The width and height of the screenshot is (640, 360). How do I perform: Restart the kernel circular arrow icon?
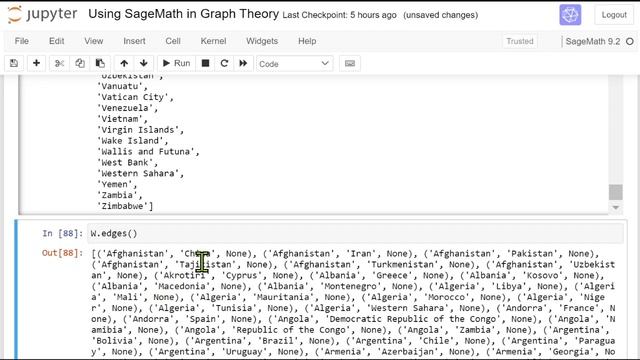tap(224, 63)
